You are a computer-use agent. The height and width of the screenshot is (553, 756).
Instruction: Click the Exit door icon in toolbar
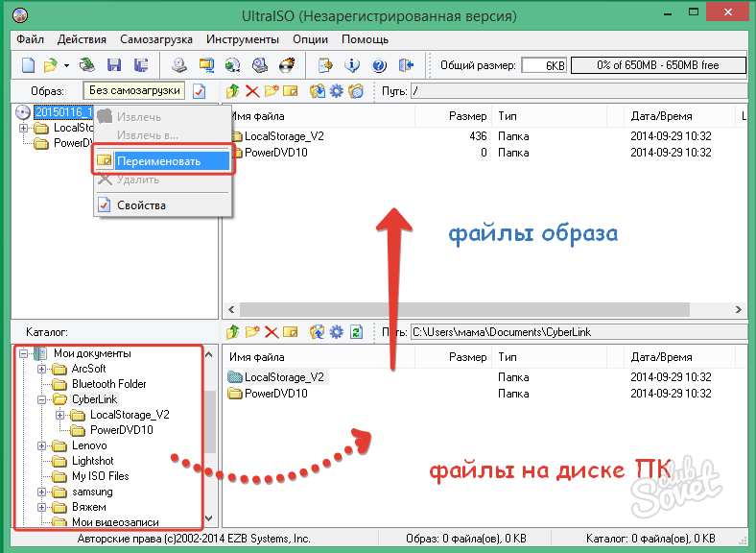[x=407, y=65]
